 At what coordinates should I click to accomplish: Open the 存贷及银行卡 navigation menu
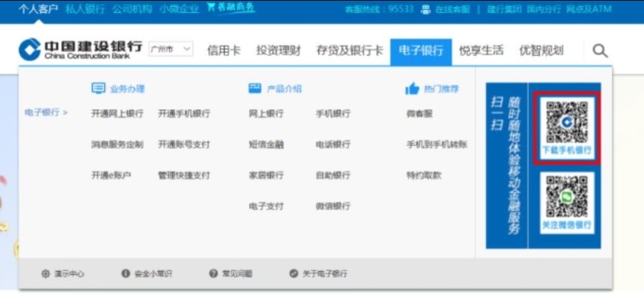coord(349,50)
